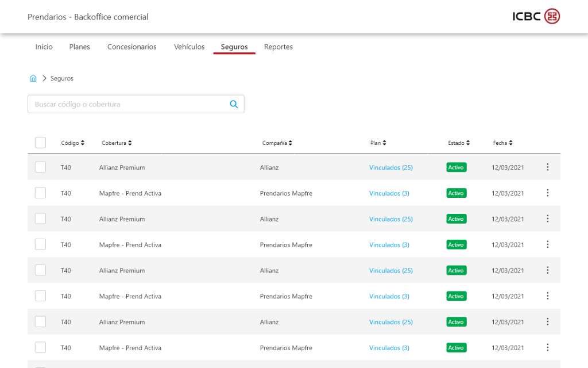Select the second Mapfre row checkbox
The image size is (588, 368).
[41, 244]
